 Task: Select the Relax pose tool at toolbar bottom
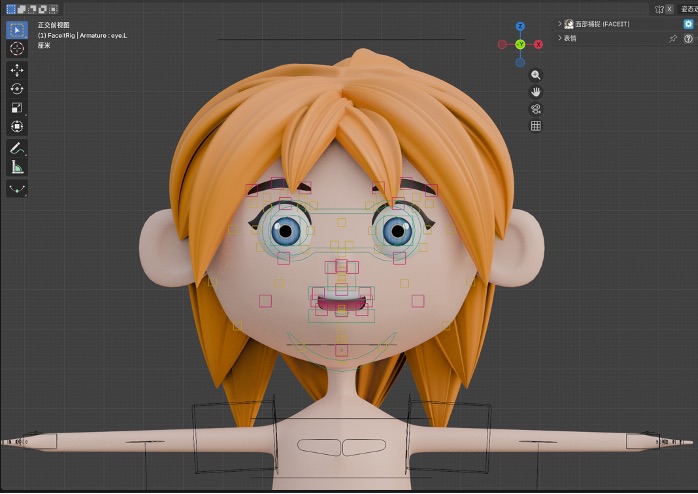[17, 189]
